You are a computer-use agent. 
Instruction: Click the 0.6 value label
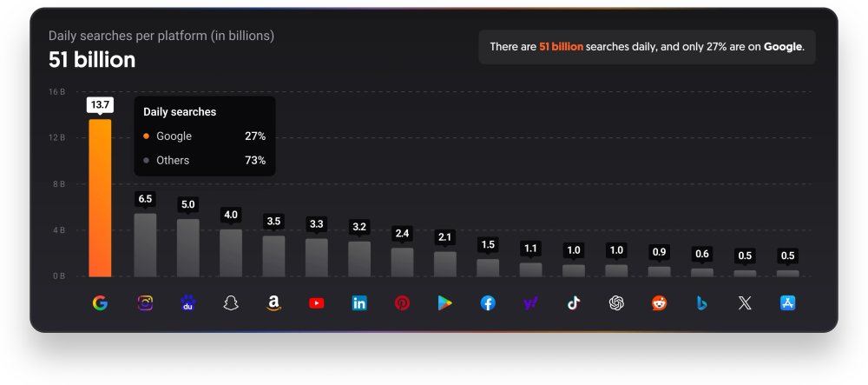click(x=702, y=254)
